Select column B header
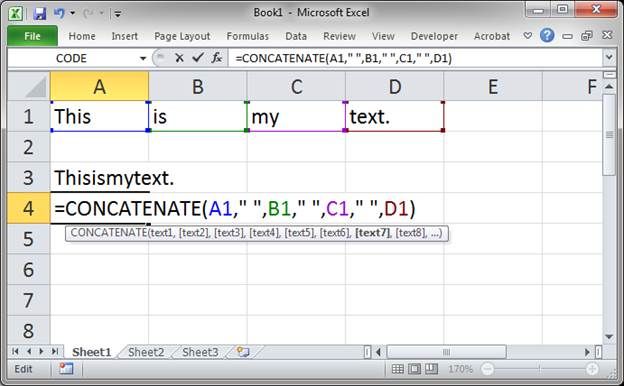624x386 pixels. point(198,86)
